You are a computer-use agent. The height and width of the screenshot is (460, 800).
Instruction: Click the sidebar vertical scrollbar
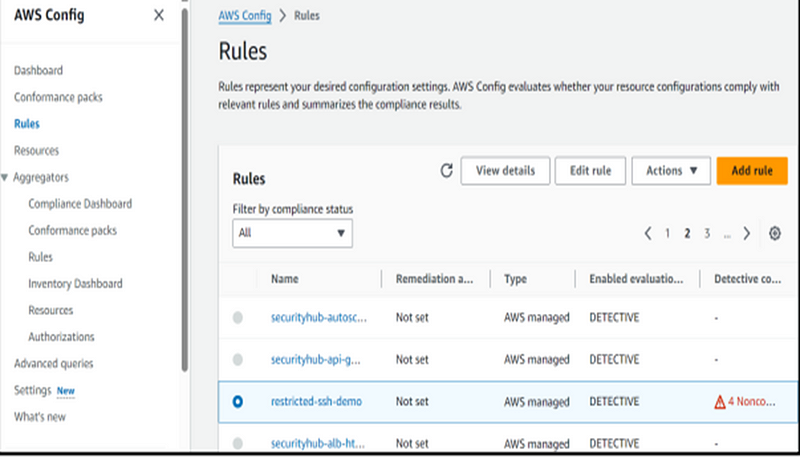(x=185, y=189)
